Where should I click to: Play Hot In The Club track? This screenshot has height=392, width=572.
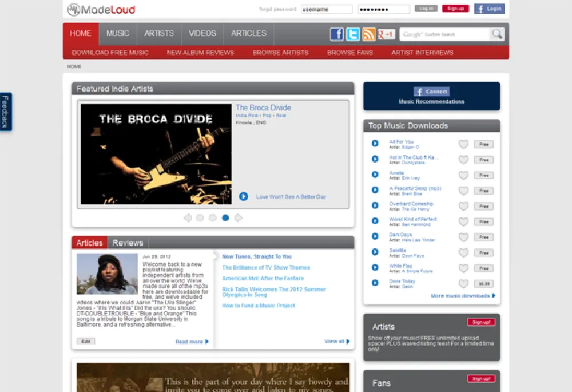[x=375, y=159]
